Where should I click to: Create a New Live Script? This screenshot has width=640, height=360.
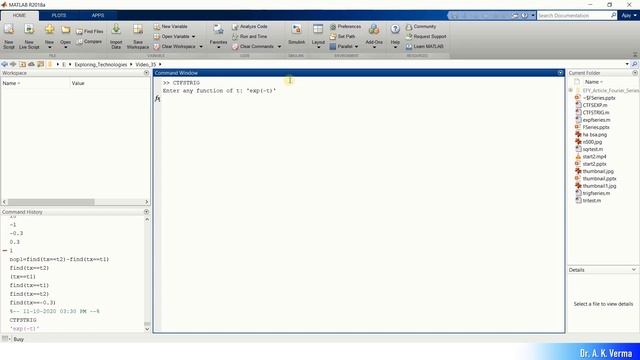(x=29, y=36)
